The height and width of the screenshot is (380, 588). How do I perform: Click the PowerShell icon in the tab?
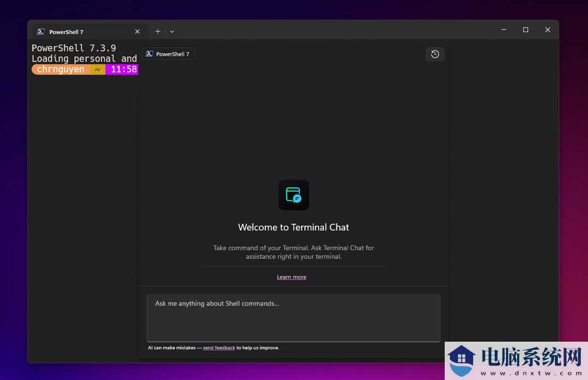pos(41,32)
